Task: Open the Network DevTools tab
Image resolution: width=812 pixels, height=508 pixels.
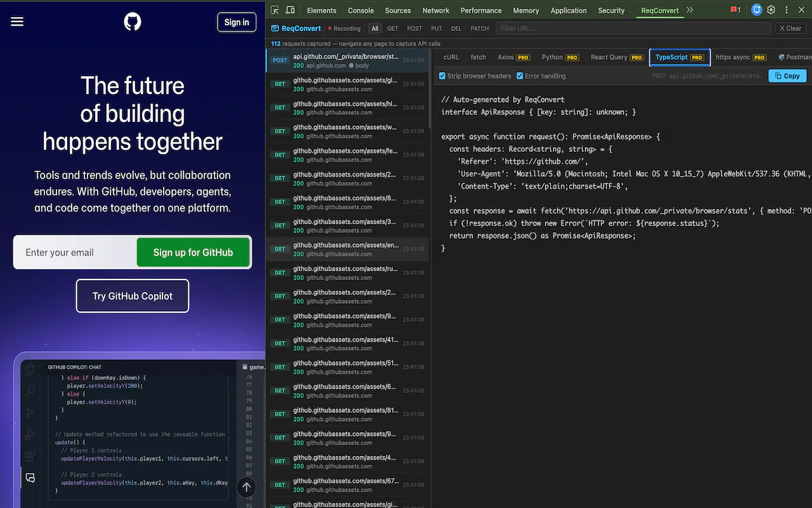Action: 436,10
